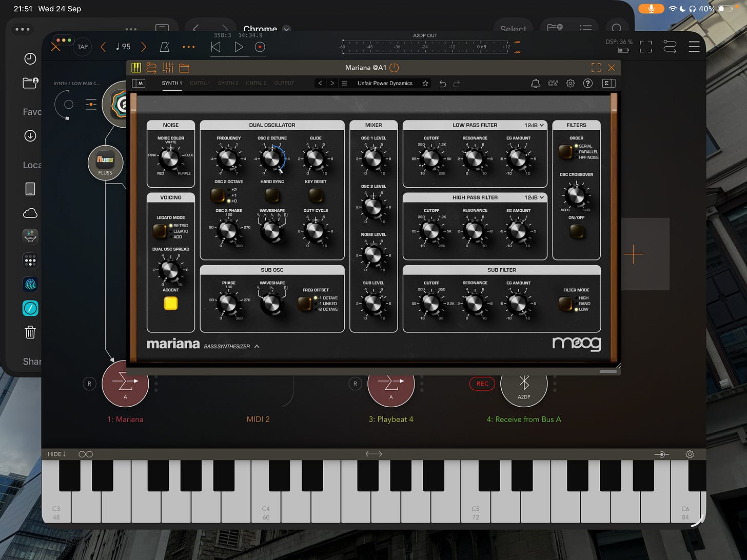Toggle the Osc Crossover On/Off button

576,231
